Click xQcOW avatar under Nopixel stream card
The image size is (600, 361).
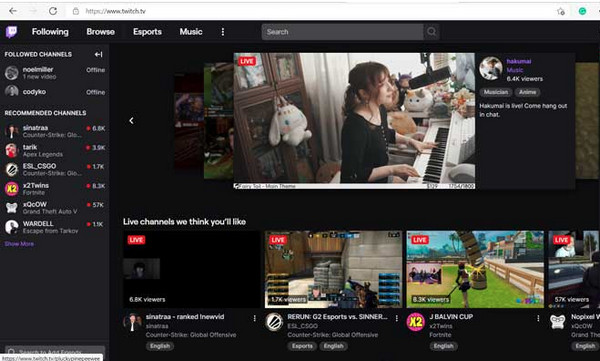pos(558,322)
